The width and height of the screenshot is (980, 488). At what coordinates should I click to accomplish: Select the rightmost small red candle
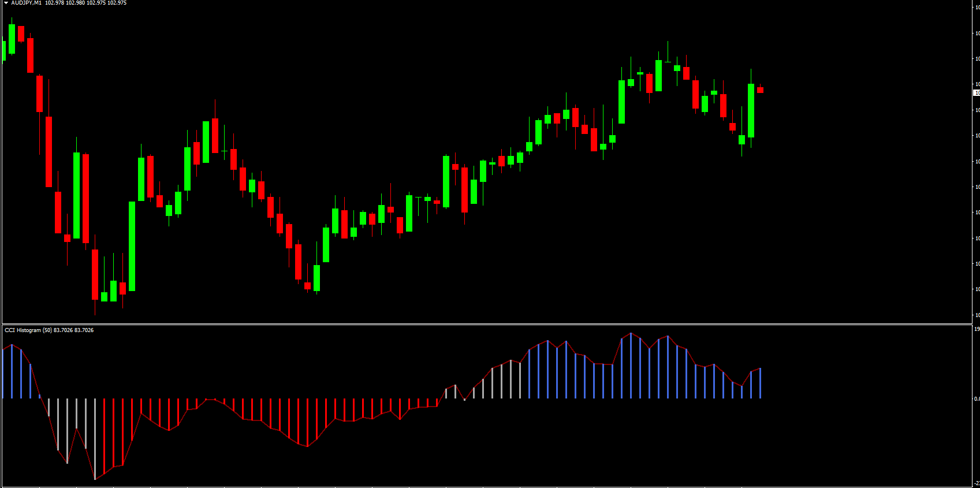[x=761, y=90]
